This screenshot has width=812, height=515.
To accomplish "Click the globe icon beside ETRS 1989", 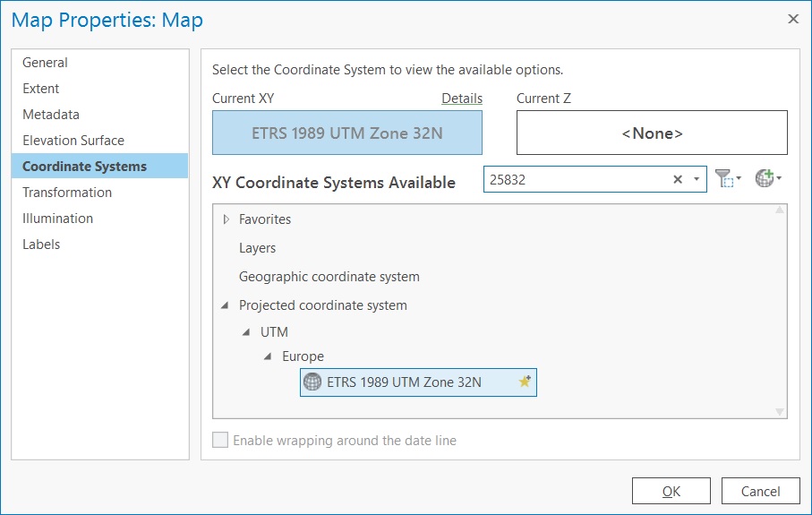I will (312, 382).
